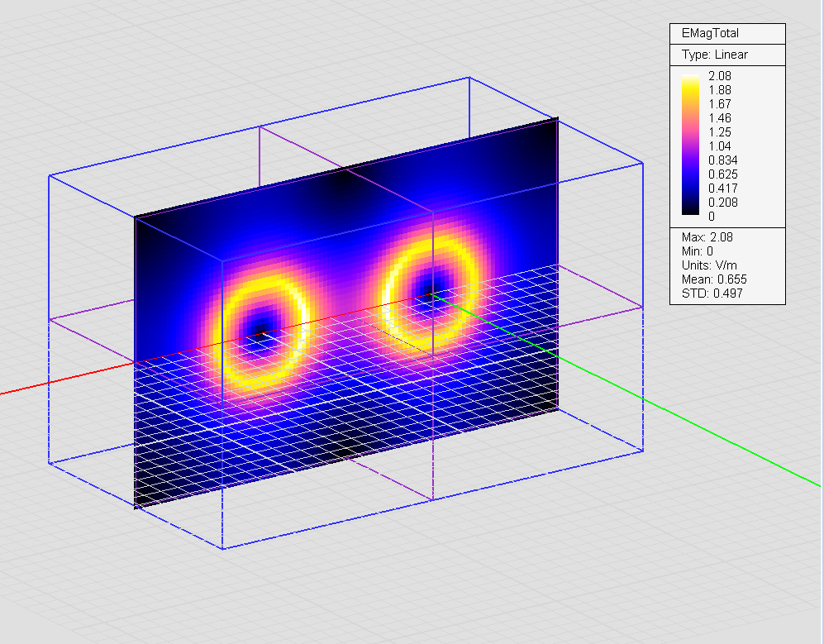Select the 1.67 scale value label
This screenshot has width=824, height=644.
click(x=720, y=104)
